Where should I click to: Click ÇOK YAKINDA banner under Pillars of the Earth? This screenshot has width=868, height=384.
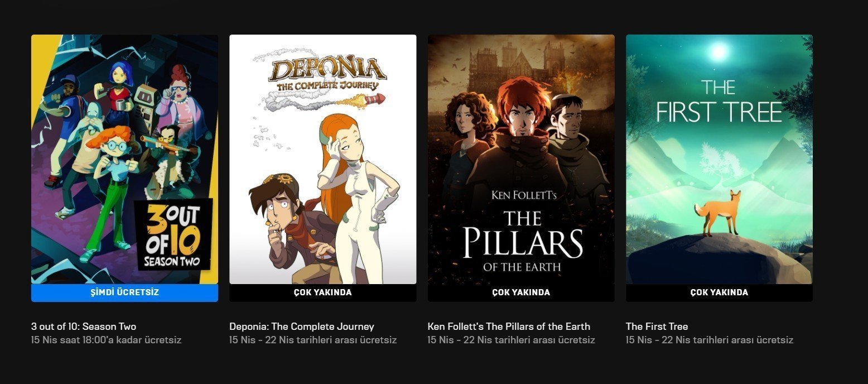pos(521,293)
